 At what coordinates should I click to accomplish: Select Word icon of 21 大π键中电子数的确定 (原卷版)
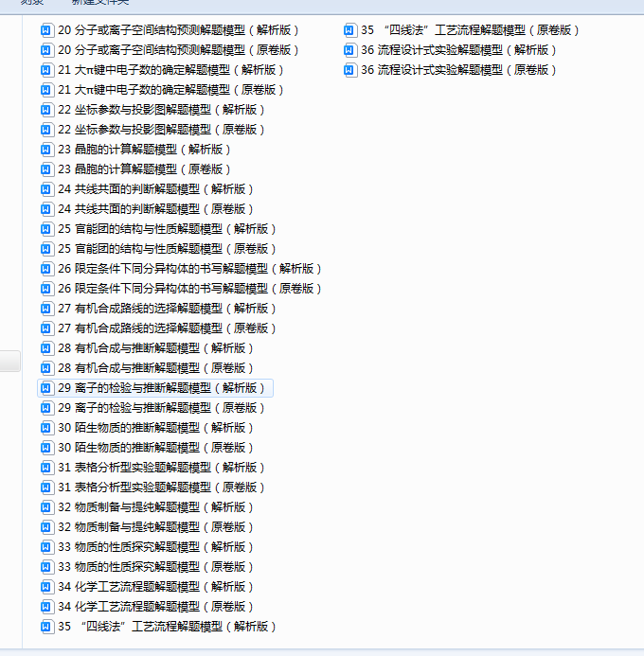click(47, 89)
